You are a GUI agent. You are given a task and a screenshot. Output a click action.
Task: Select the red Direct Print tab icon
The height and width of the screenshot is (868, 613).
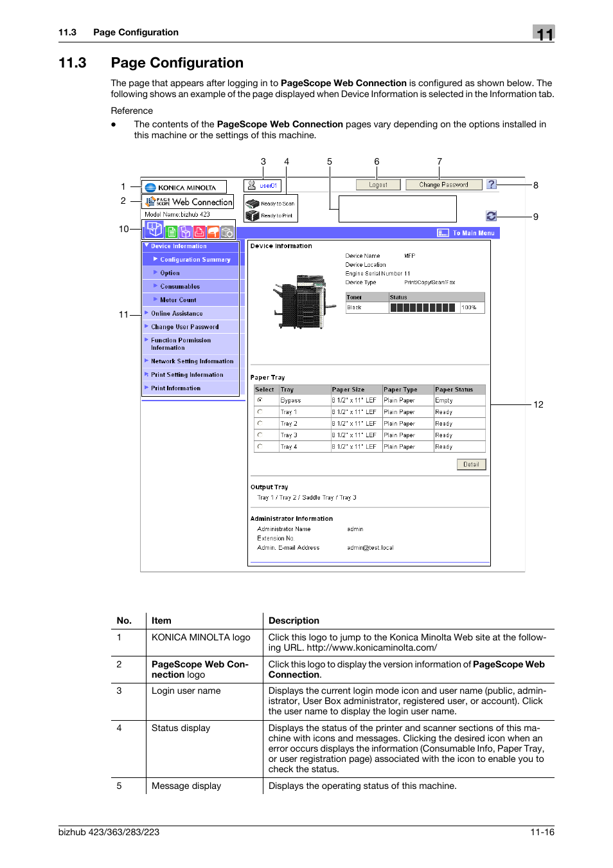coord(199,232)
